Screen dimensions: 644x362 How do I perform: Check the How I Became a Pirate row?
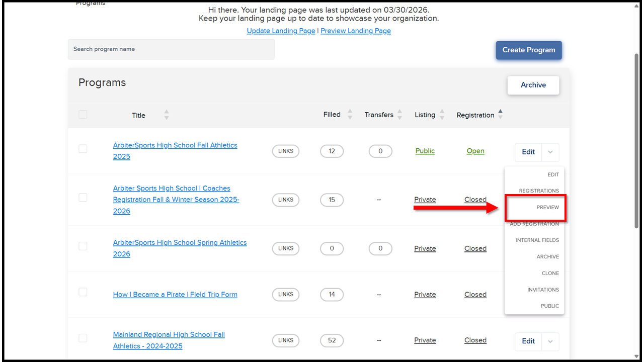(x=83, y=292)
